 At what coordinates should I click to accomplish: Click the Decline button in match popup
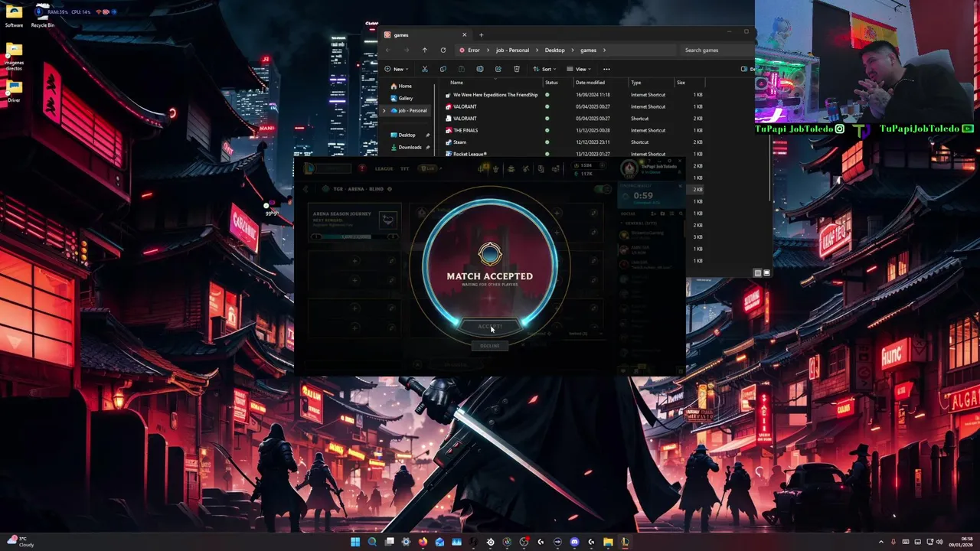490,346
